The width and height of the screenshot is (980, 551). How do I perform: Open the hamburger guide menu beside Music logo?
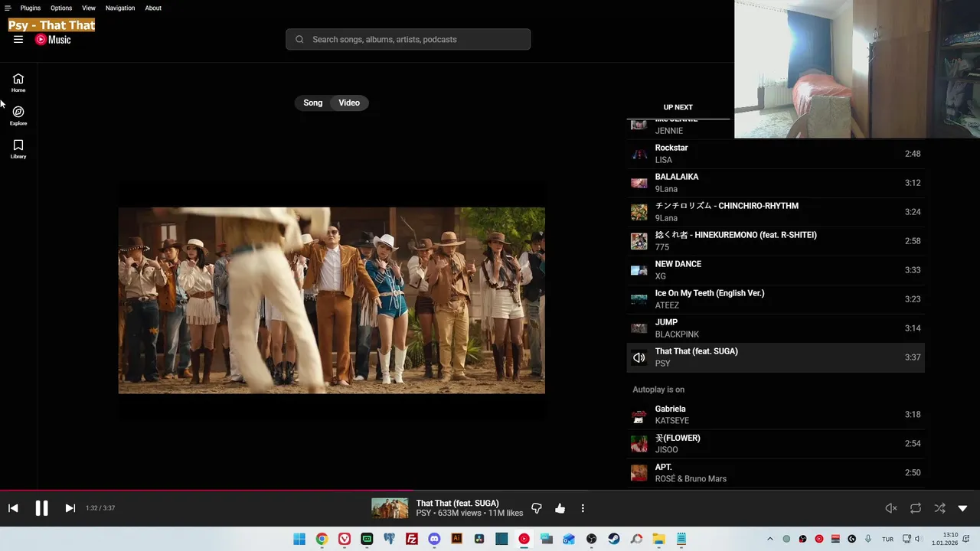[18, 40]
